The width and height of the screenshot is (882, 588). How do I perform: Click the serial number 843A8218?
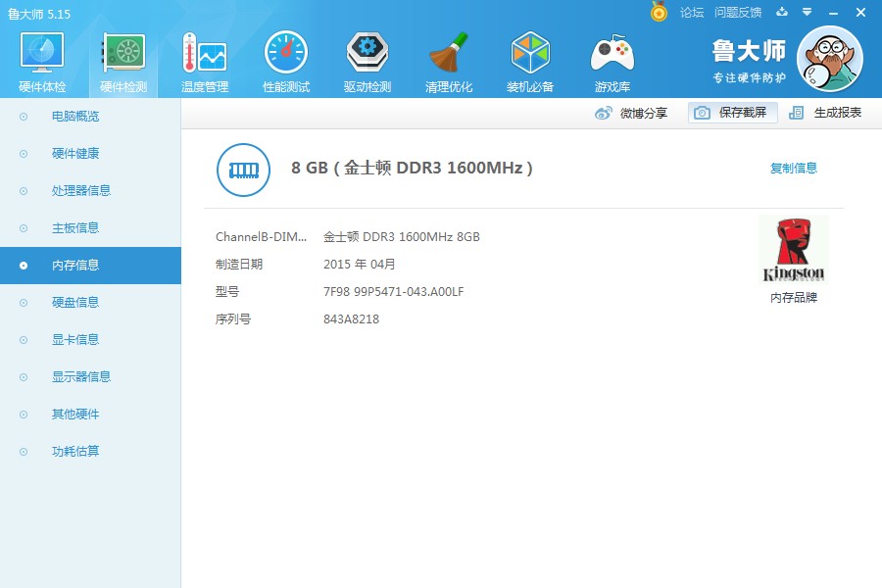pos(351,319)
